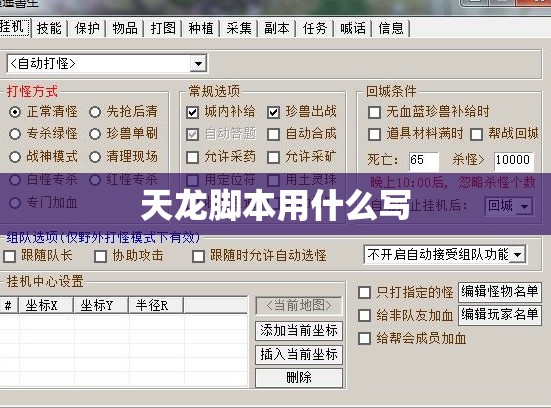This screenshot has height=408, width=551.
Task: Switch to the 喊话 tab
Action: pyautogui.click(x=353, y=28)
